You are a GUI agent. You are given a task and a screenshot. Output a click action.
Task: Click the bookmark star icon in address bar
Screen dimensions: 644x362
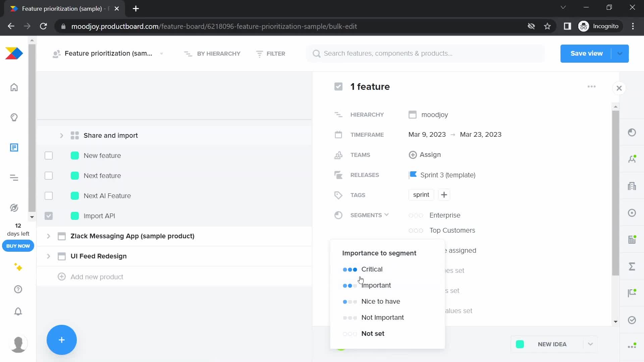point(547,26)
